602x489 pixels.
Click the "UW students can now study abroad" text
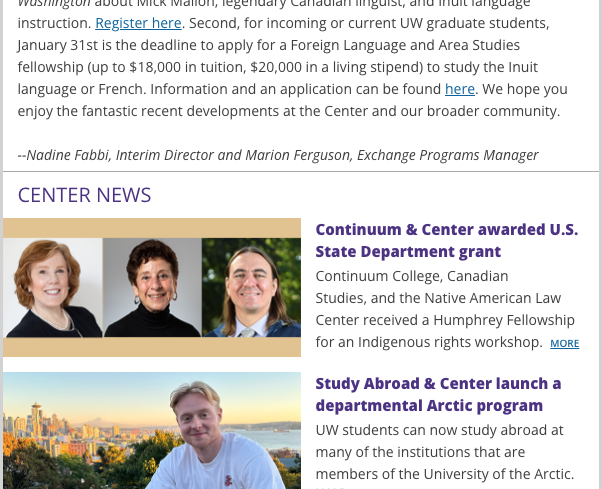click(440, 430)
